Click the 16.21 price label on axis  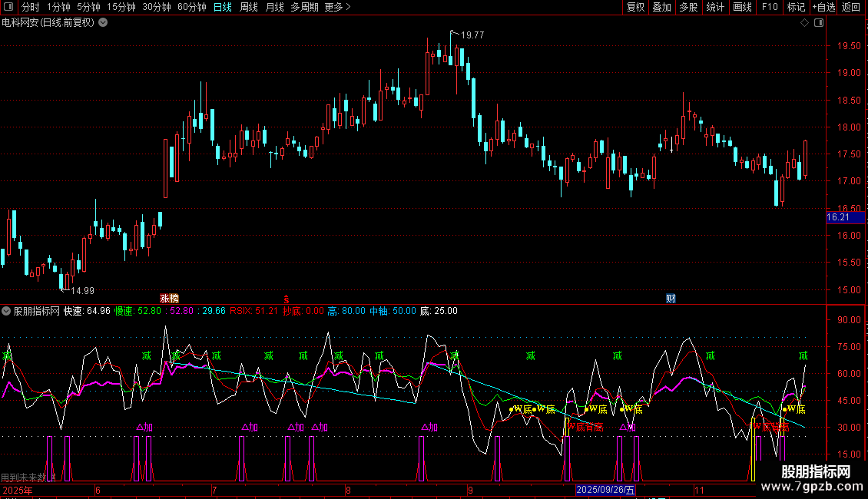coord(837,217)
